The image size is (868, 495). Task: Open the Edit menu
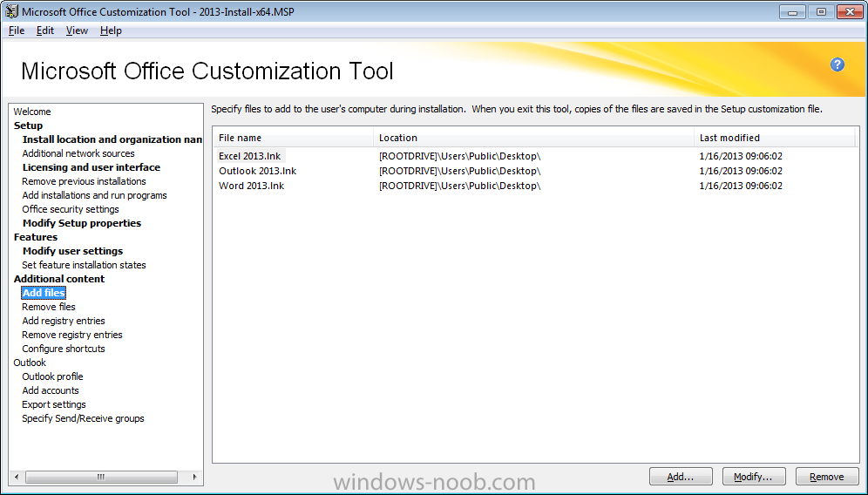tap(44, 31)
